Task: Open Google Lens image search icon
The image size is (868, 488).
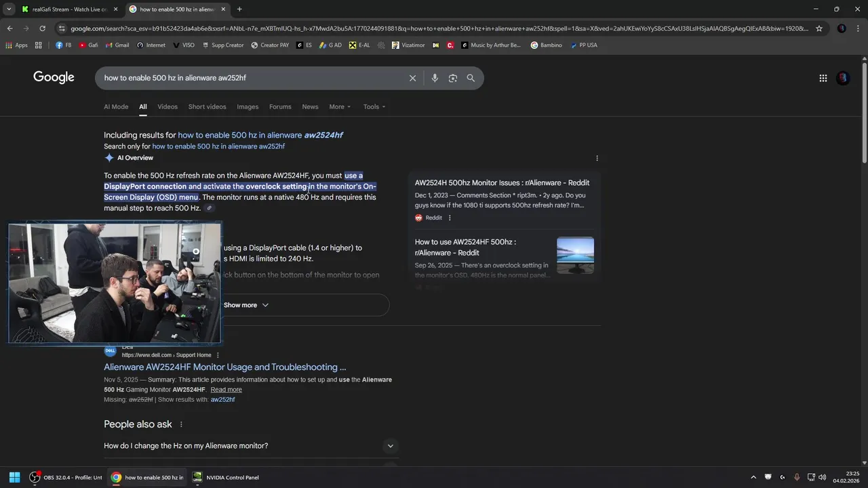Action: coord(453,78)
